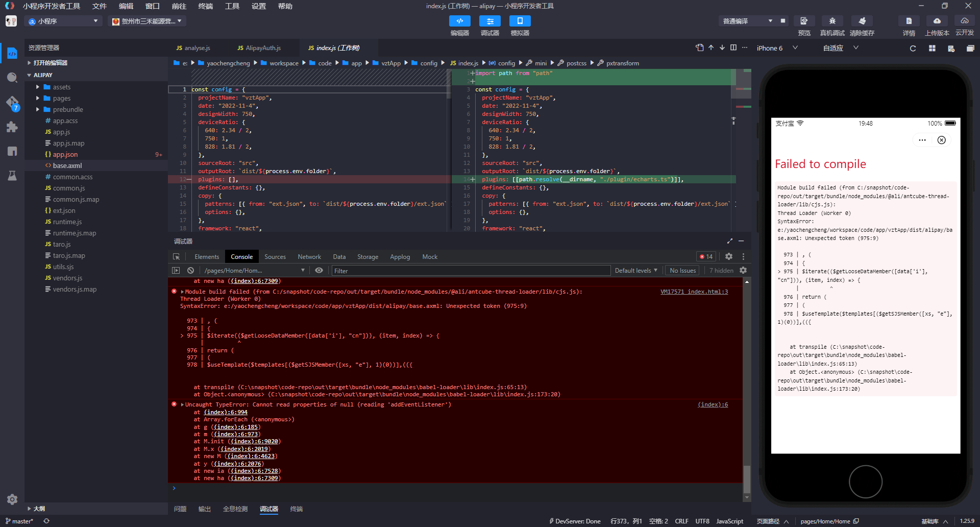Screen dimensions: 980x527
Task: Open the editor more actions ellipsis
Action: click(x=745, y=47)
